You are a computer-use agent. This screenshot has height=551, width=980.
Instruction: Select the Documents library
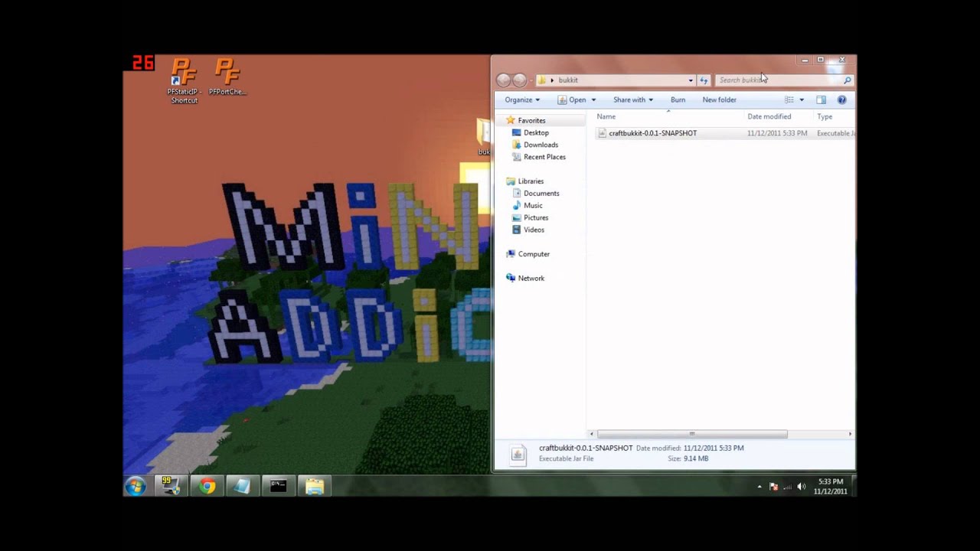pos(541,193)
